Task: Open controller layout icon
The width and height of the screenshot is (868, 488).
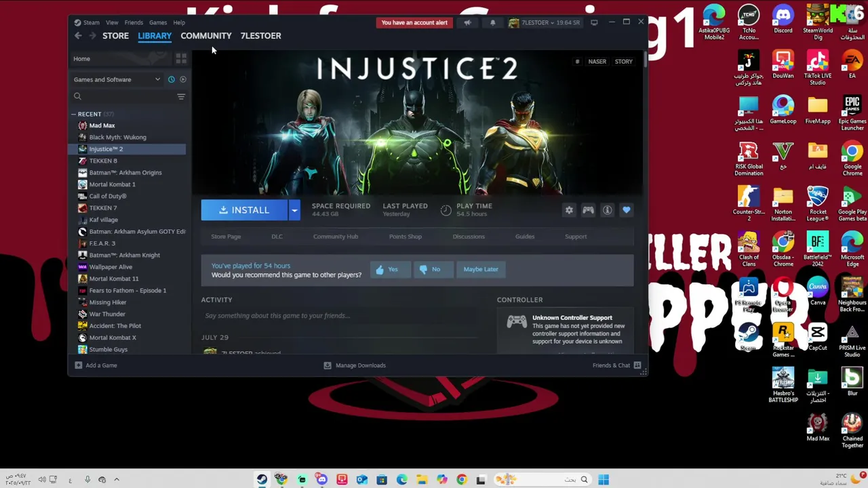Action: (588, 210)
